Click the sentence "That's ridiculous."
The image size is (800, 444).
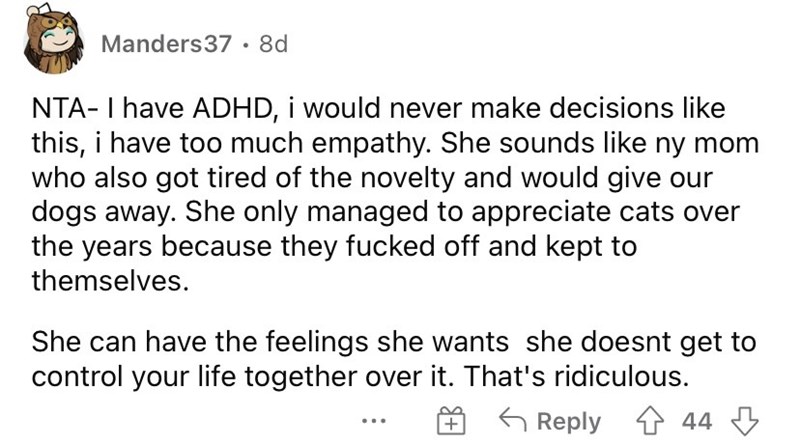click(x=575, y=378)
